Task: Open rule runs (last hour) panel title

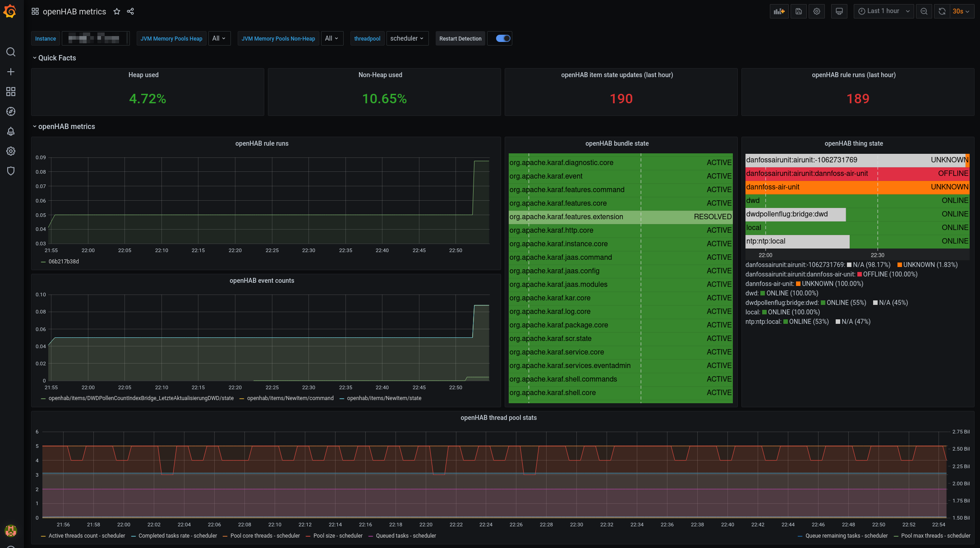Action: 854,75
